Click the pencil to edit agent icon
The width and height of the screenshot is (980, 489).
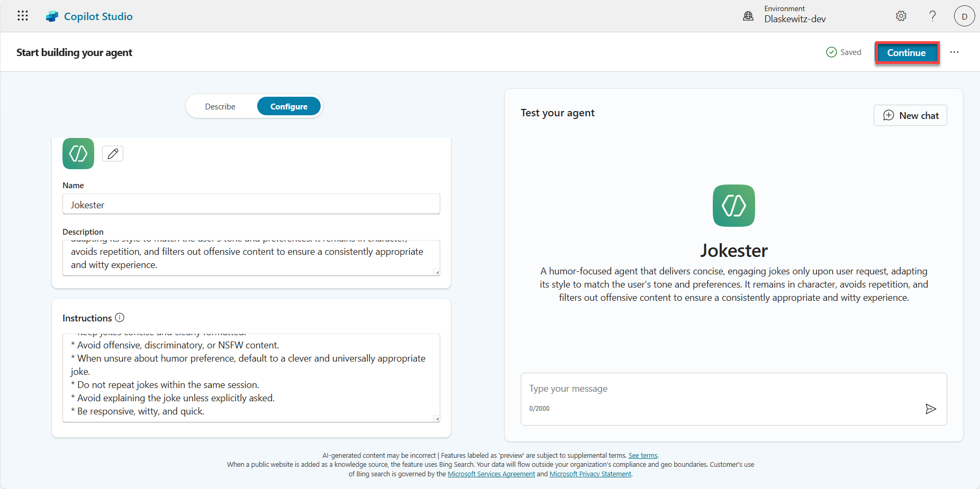[112, 153]
